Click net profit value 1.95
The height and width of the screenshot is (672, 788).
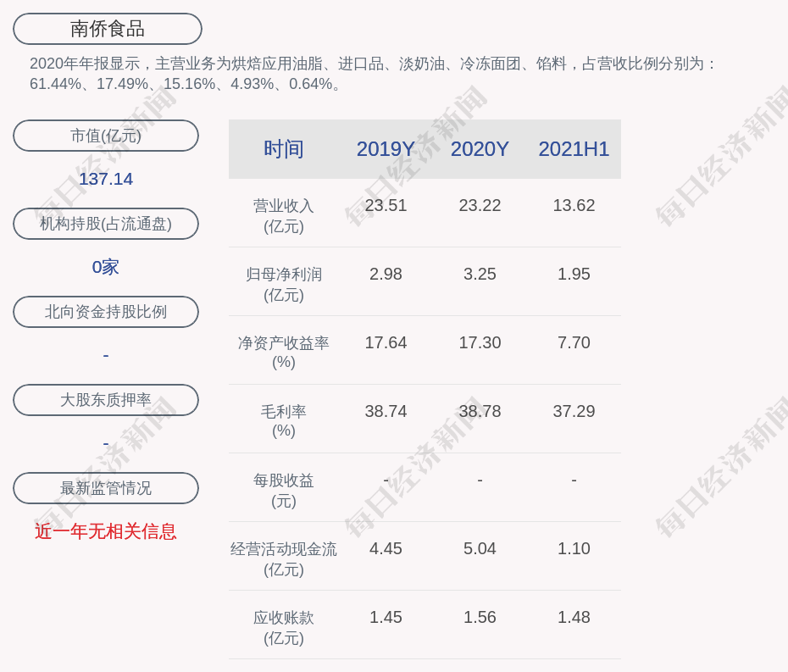coord(574,274)
